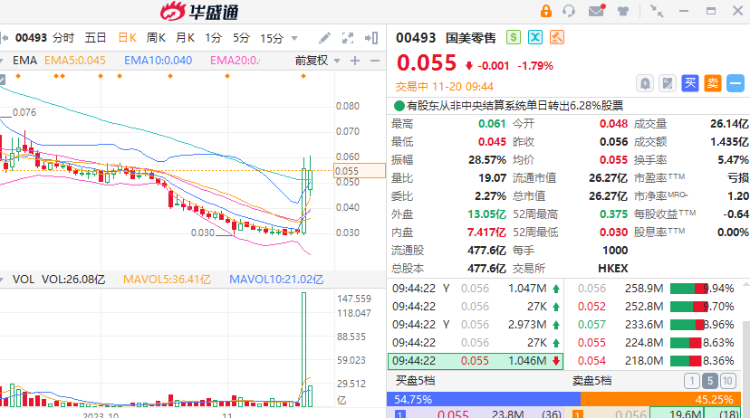
Task: Switch to the 周K tab
Action: pyautogui.click(x=156, y=38)
